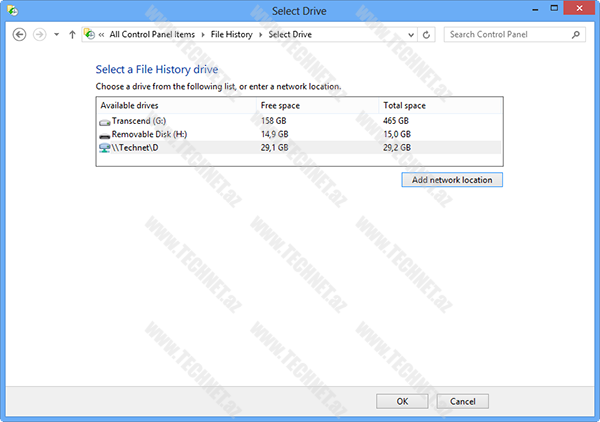Go up one level with the Up arrow
This screenshot has height=422, width=600.
(x=72, y=34)
